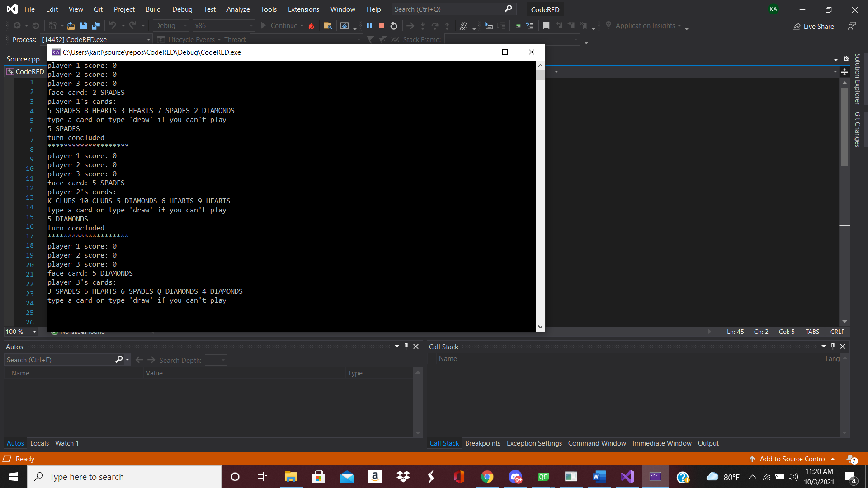Click the Find in Files icon
The image size is (868, 488).
point(328,26)
